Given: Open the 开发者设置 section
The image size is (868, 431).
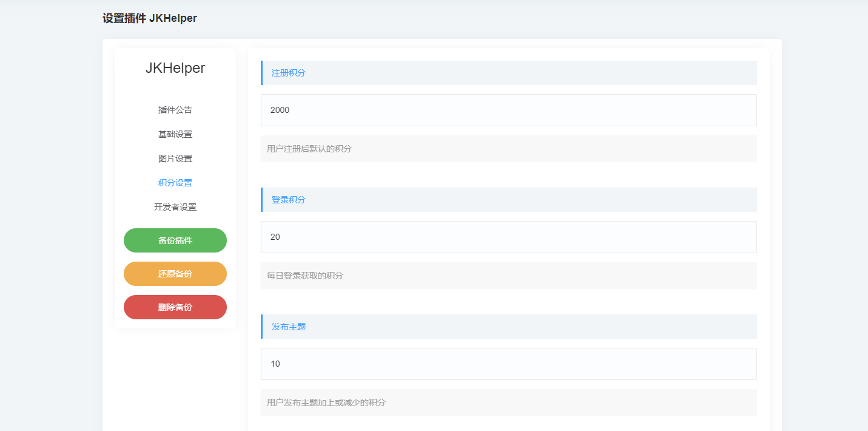Looking at the screenshot, I should [x=175, y=207].
